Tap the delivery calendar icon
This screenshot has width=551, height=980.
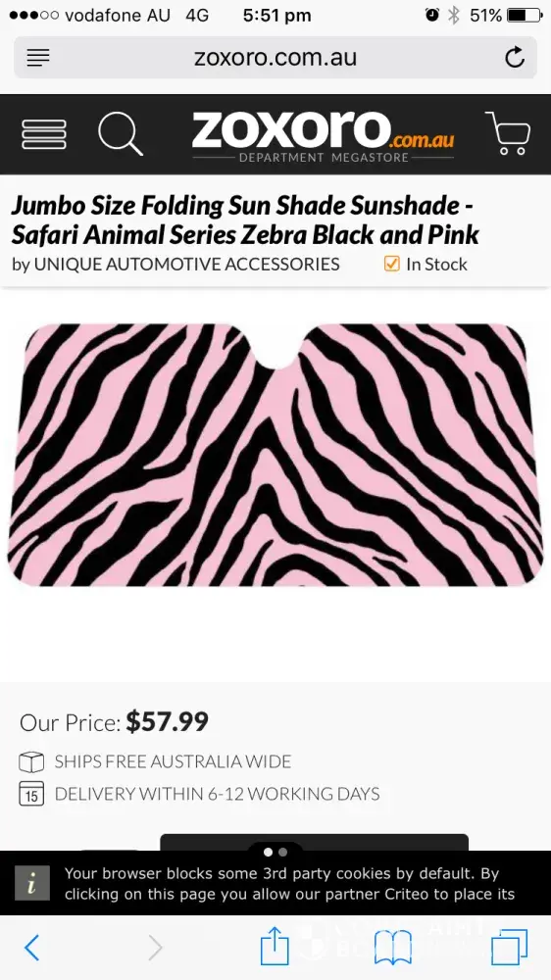[x=31, y=793]
